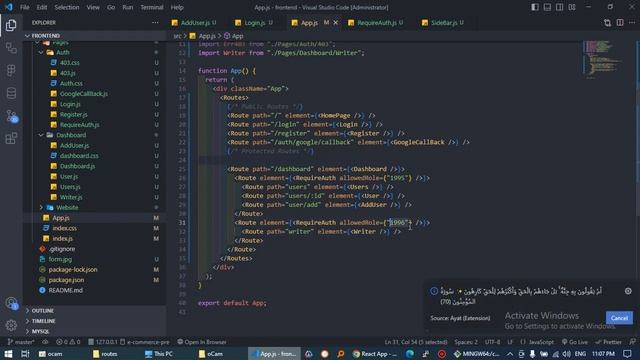Open README.md in explorer
This screenshot has width=640, height=360.
click(95, 290)
